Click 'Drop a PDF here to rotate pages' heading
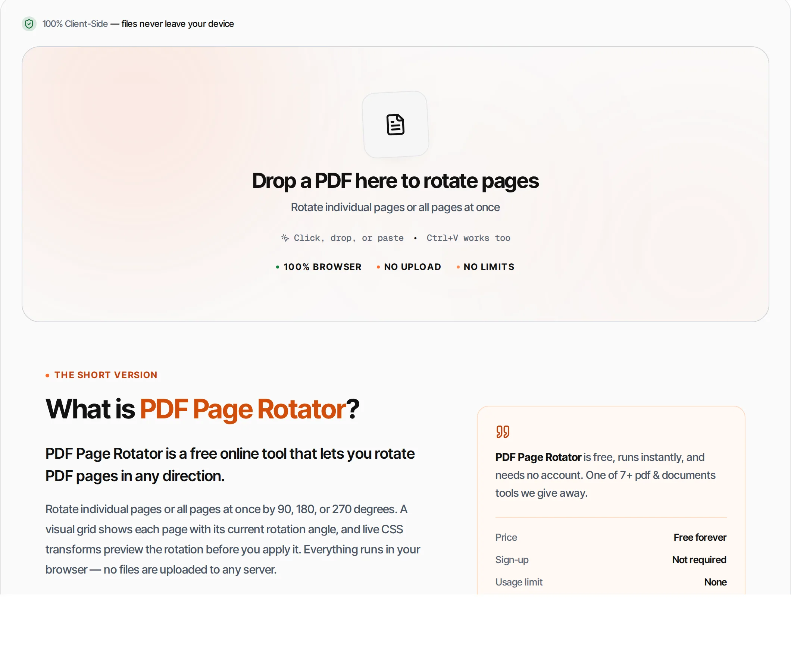Image resolution: width=791 pixels, height=672 pixels. 395,181
